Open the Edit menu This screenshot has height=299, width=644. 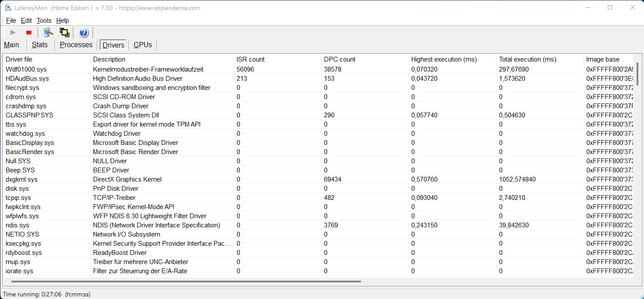pyautogui.click(x=26, y=21)
